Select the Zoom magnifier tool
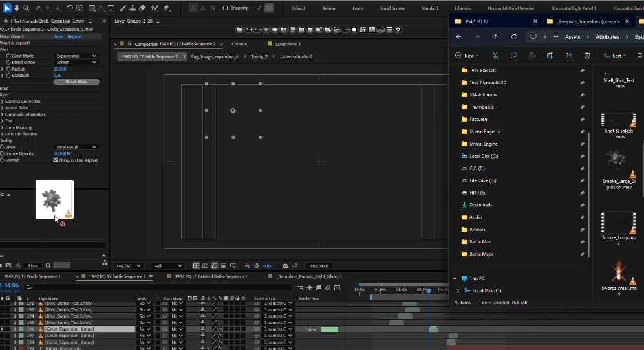644x350 pixels. [27, 8]
